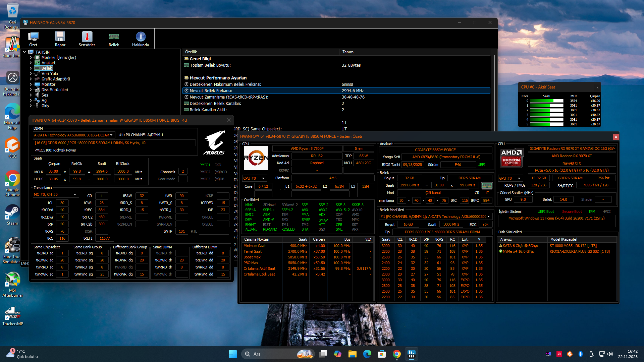Open the Euro Truck Simulator desktop shortcut

(12, 250)
